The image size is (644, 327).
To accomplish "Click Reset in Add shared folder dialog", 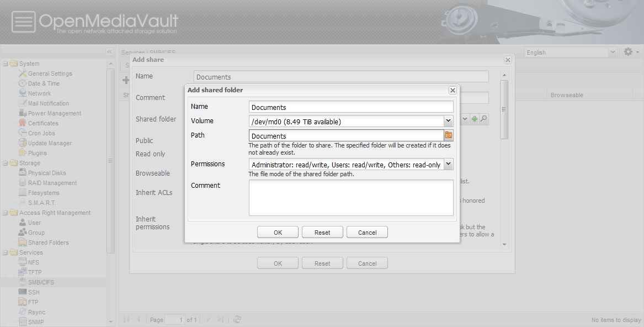I will [322, 233].
